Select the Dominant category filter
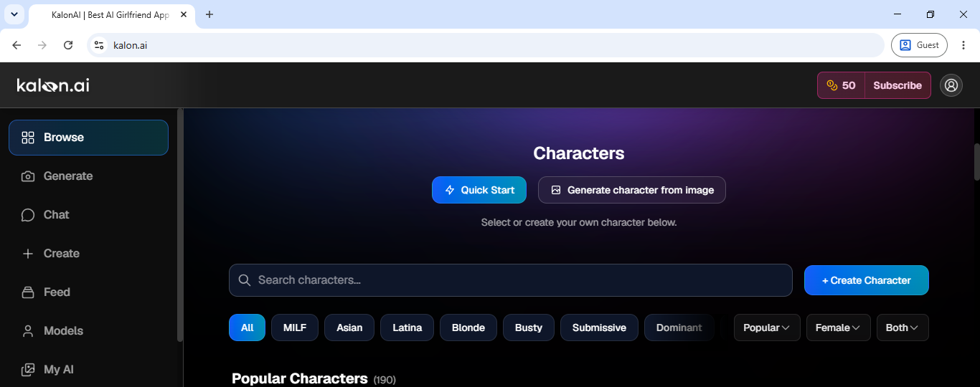 679,328
